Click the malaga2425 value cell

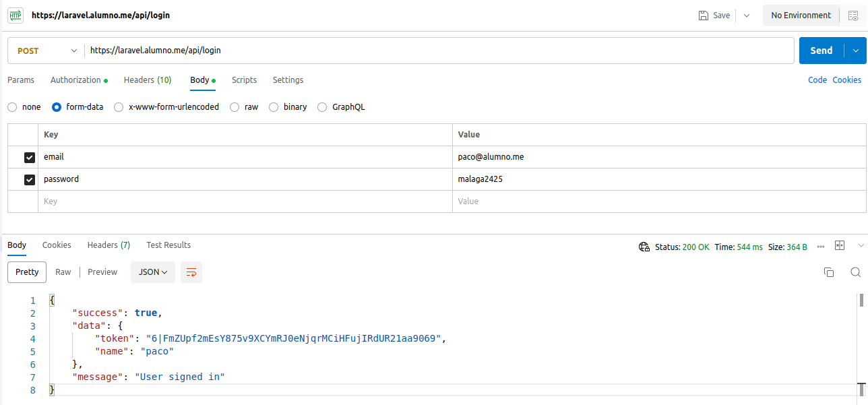[659, 179]
